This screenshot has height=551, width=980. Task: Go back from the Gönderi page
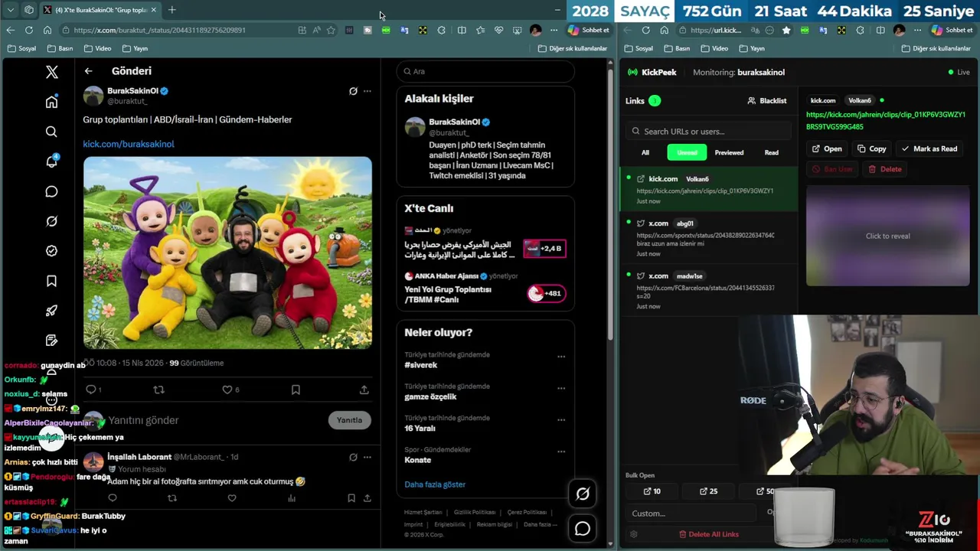[x=88, y=71]
